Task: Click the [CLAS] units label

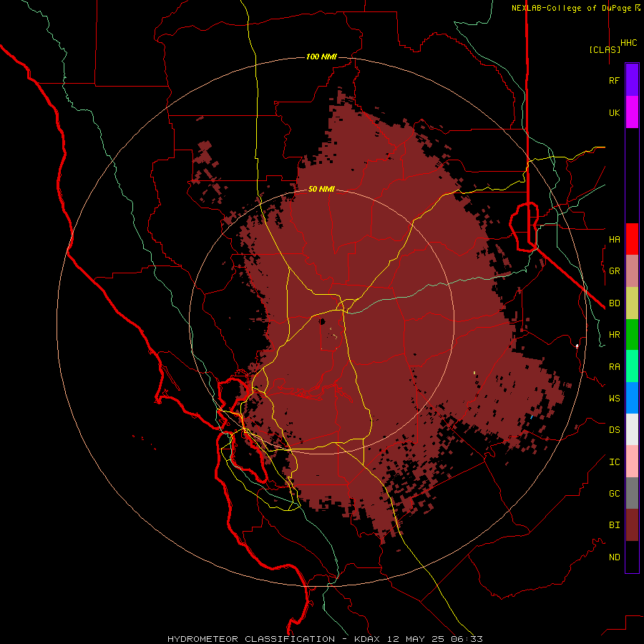Action: click(x=605, y=49)
